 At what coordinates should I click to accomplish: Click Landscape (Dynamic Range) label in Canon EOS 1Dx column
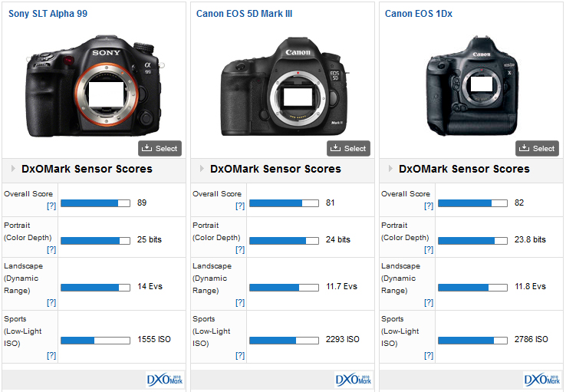pos(400,278)
